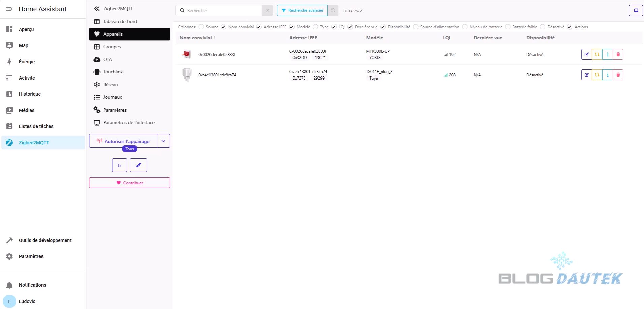Click the red delete icon for the Tuya plug

(x=618, y=75)
